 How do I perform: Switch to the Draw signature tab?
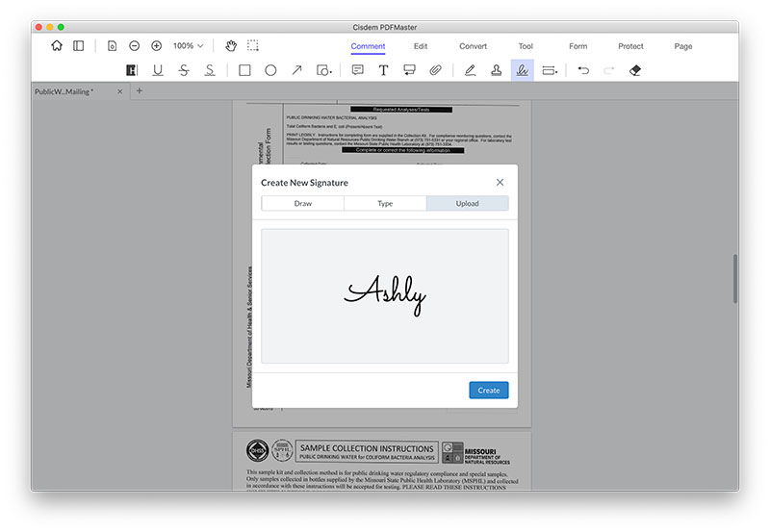[302, 203]
